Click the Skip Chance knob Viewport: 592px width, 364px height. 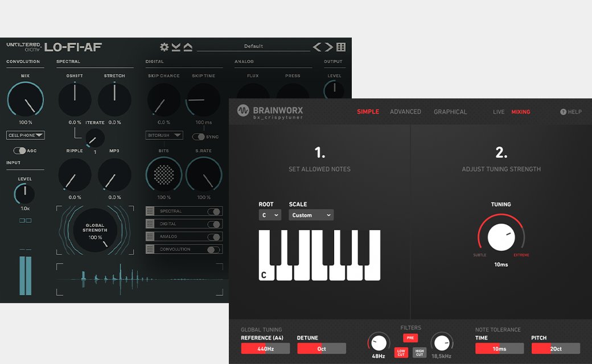coord(164,100)
